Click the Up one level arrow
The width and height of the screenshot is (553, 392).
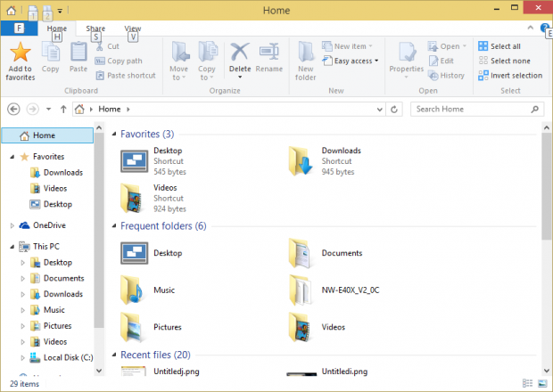63,110
